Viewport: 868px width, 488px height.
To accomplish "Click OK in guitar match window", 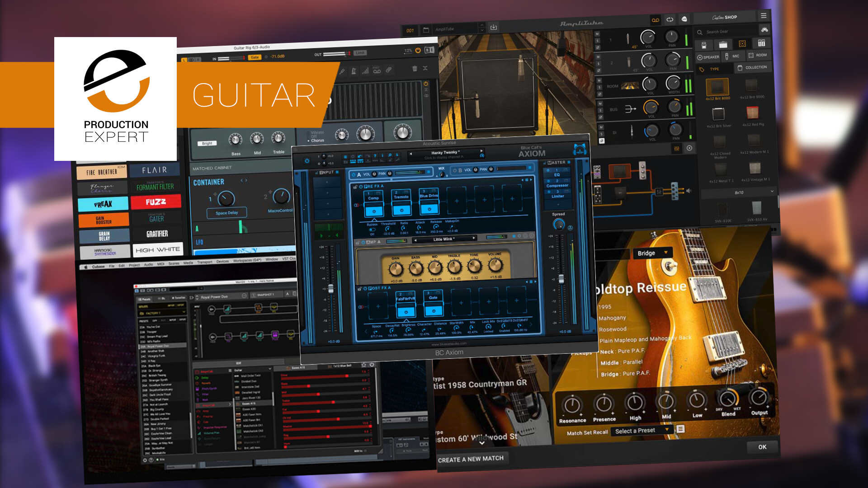I will point(762,447).
